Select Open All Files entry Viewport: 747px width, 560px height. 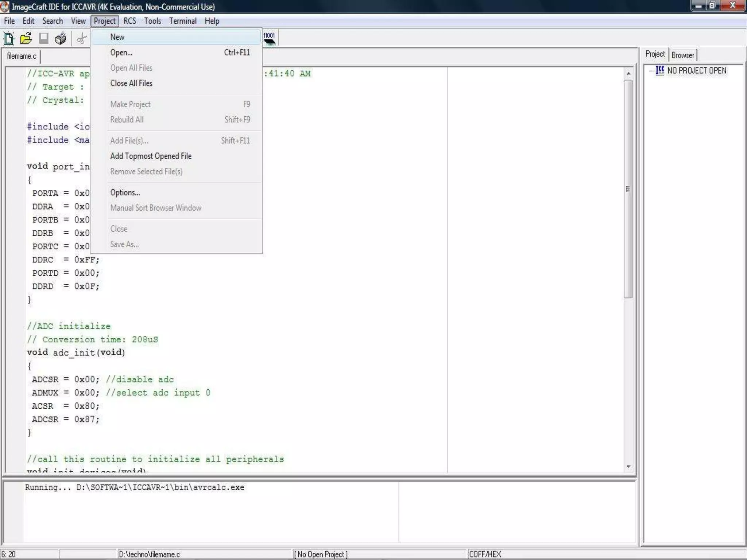(177, 68)
